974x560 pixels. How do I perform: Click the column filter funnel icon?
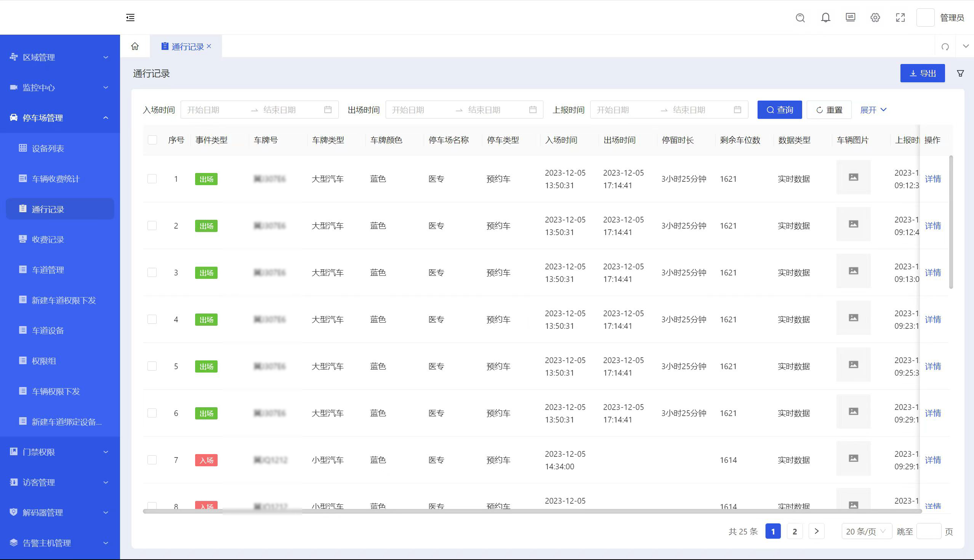click(x=961, y=73)
